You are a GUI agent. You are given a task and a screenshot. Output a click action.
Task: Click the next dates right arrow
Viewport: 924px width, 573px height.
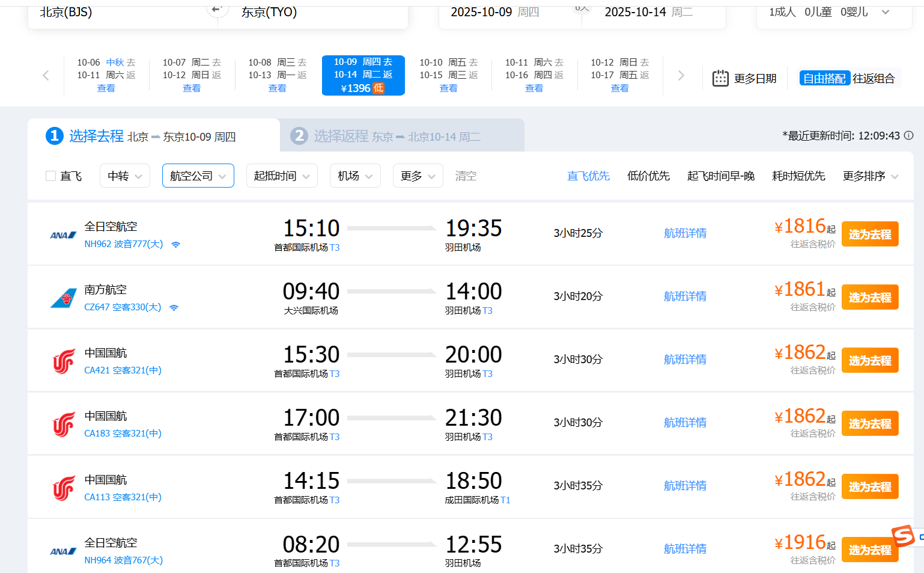tap(681, 75)
